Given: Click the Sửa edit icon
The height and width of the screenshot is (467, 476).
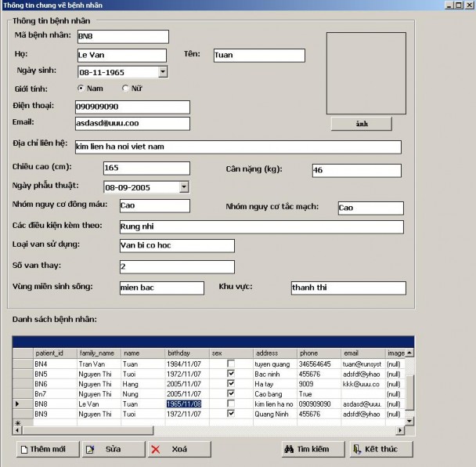Looking at the screenshot, I should coord(89,450).
